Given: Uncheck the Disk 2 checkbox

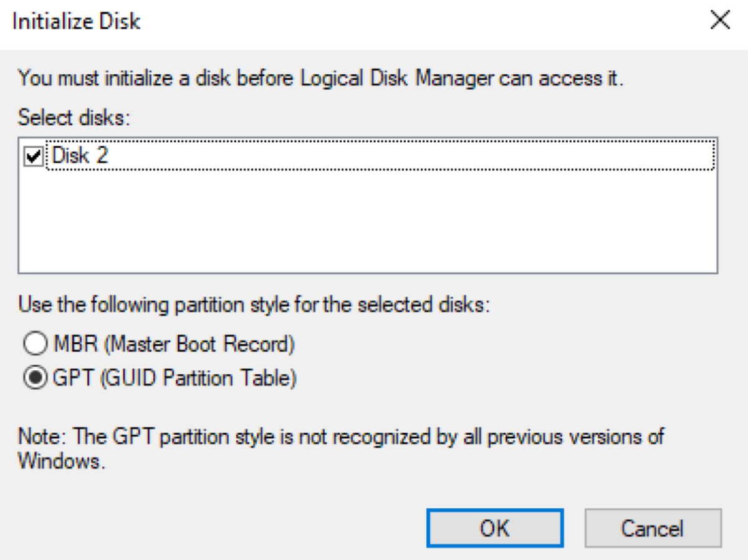Looking at the screenshot, I should [x=33, y=157].
